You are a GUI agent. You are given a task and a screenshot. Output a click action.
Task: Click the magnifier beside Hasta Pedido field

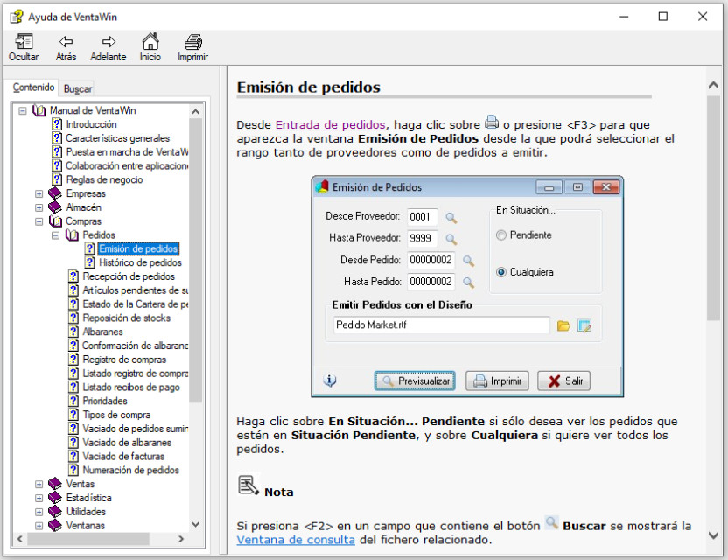click(x=468, y=283)
